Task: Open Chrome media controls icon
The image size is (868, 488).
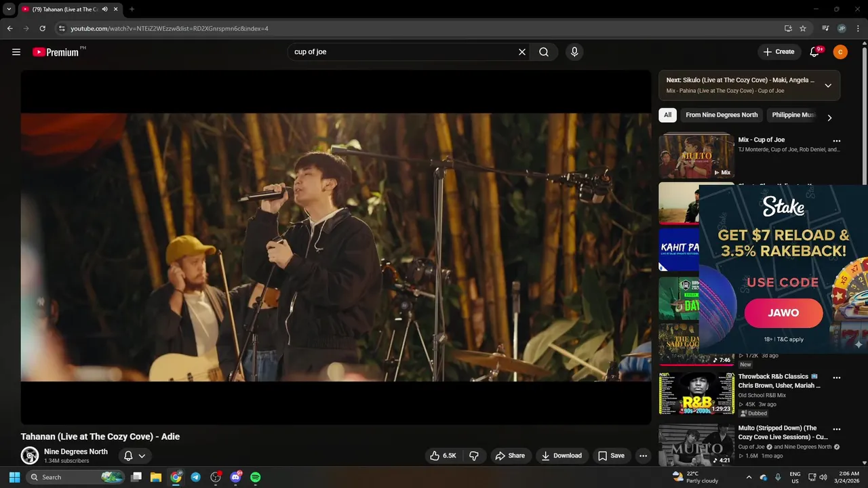Action: pyautogui.click(x=825, y=28)
